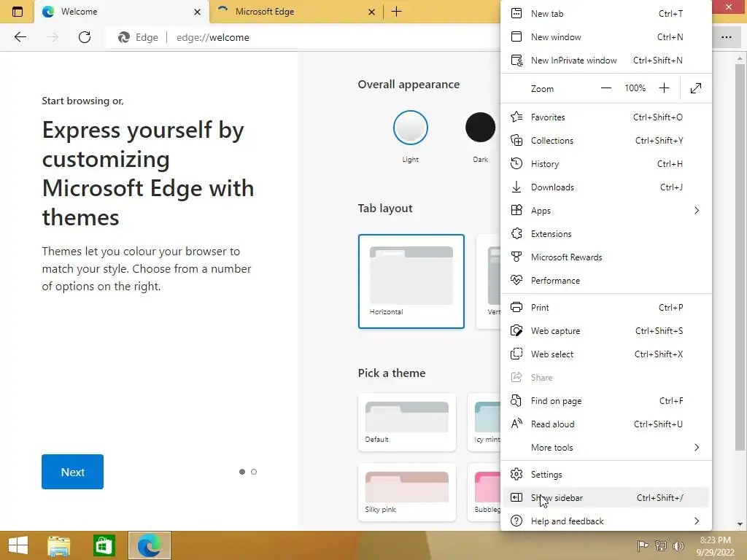
Task: Open the Windows Start button
Action: coord(18,545)
